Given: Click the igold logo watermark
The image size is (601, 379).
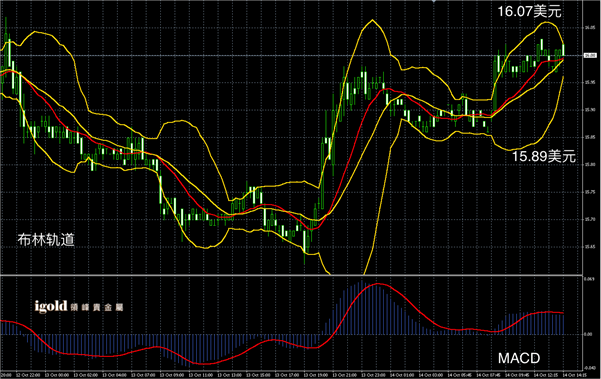Looking at the screenshot, I should click(x=51, y=306).
